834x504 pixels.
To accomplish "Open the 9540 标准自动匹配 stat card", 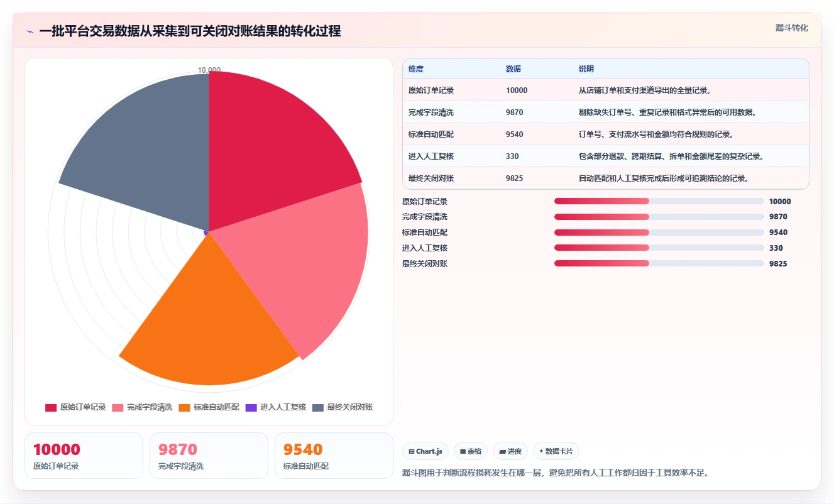I will click(x=334, y=456).
